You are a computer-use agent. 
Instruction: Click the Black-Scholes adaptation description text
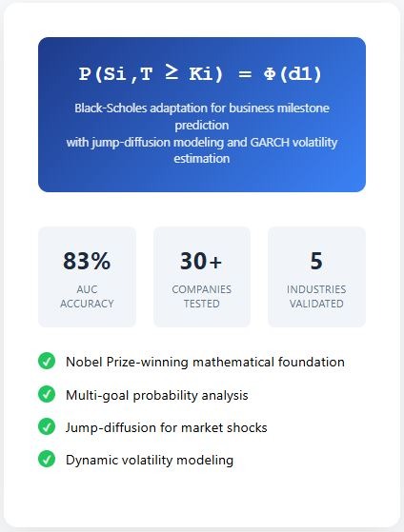(202, 133)
